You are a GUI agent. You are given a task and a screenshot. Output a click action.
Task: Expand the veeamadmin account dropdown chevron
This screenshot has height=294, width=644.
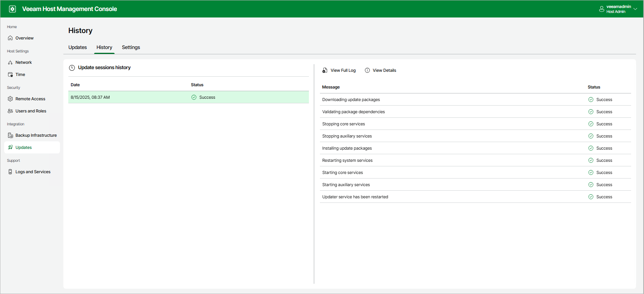(x=635, y=9)
